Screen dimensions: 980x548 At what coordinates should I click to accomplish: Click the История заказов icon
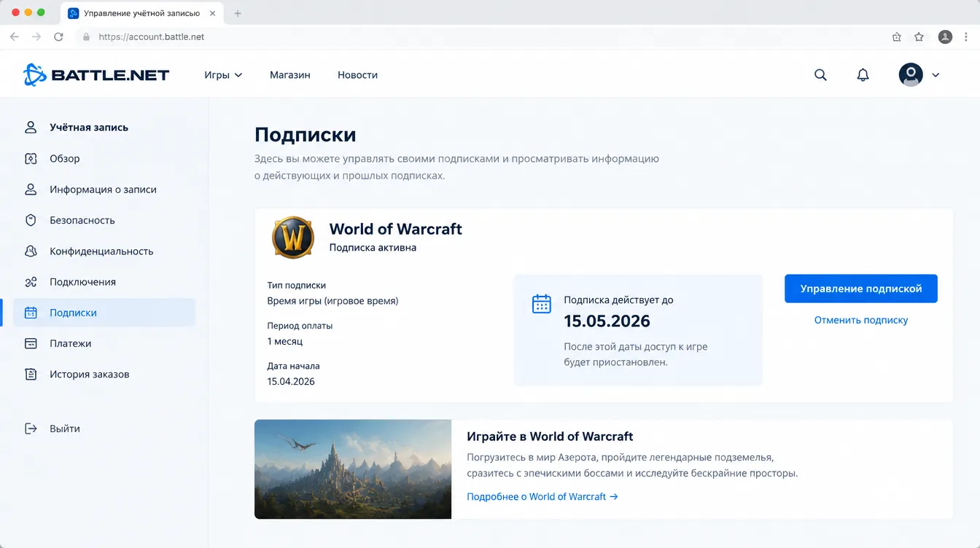(x=31, y=375)
